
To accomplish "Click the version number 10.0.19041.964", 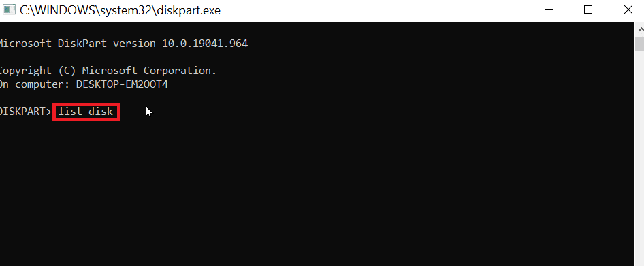I will pos(204,43).
